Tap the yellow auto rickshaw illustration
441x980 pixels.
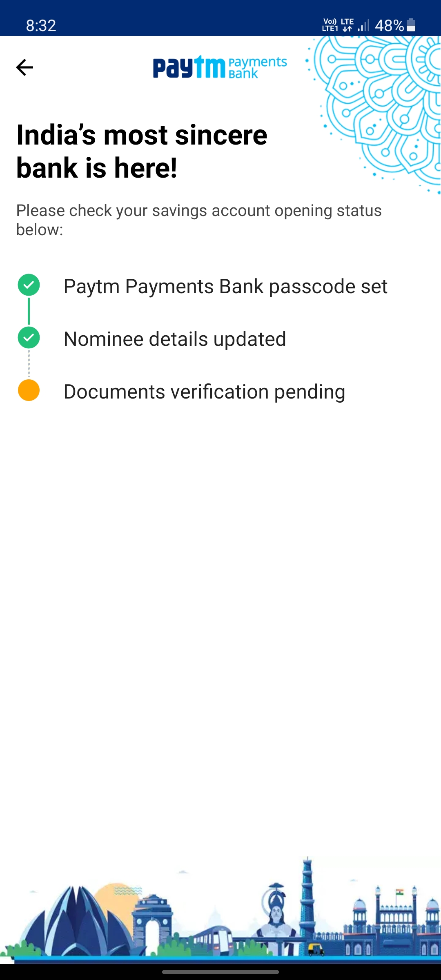(316, 949)
